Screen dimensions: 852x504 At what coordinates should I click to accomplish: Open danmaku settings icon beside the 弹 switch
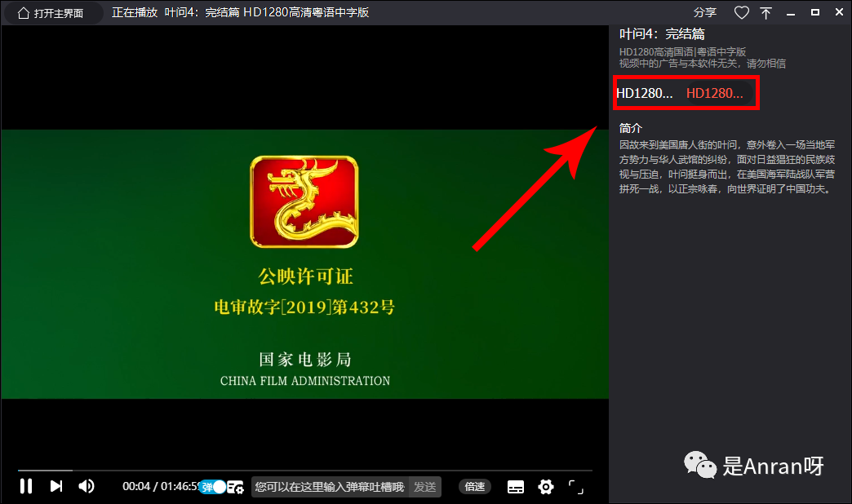point(235,487)
